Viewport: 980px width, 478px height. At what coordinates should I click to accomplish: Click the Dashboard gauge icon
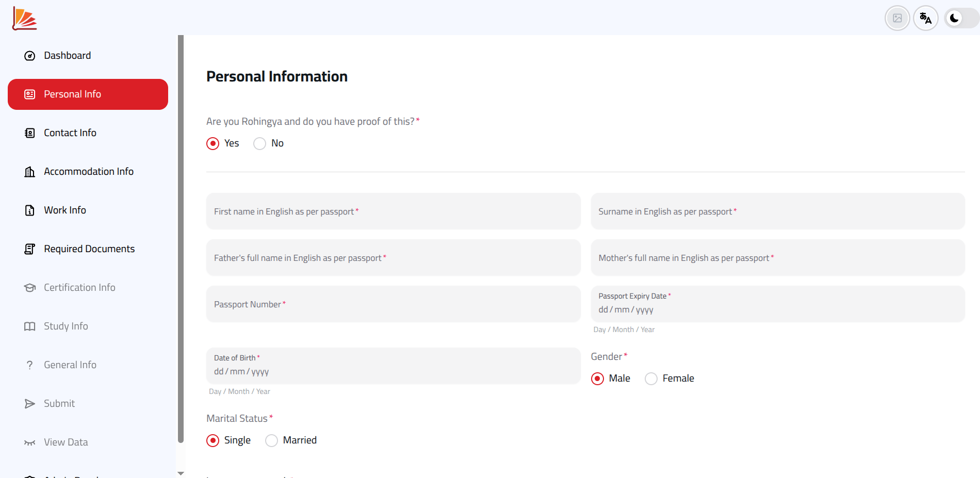point(30,56)
